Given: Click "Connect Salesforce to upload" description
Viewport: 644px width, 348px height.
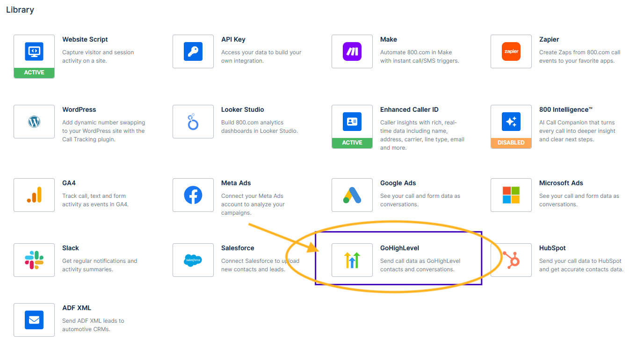Looking at the screenshot, I should point(260,261).
